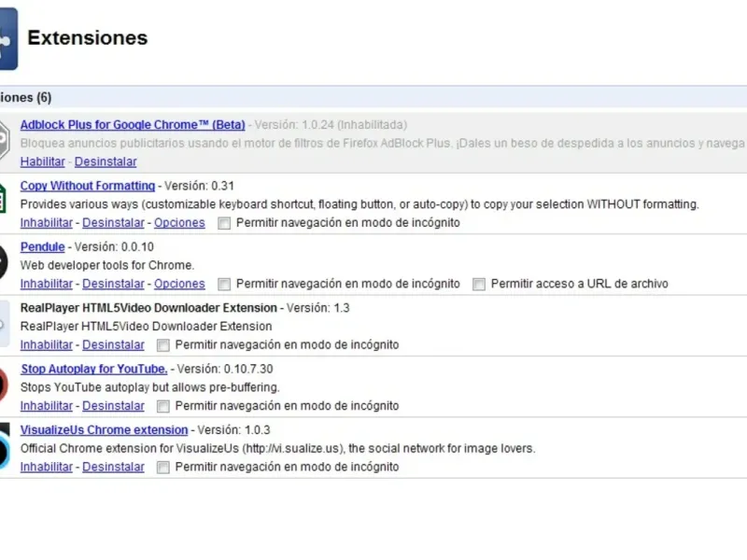Click the text Web developer tools for Chrome.
Image resolution: width=747 pixels, height=560 pixels.
(x=107, y=265)
